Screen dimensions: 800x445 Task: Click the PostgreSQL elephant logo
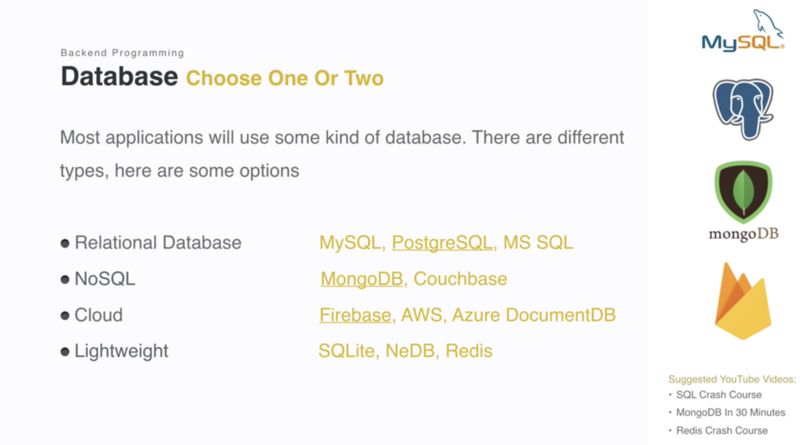tap(741, 109)
